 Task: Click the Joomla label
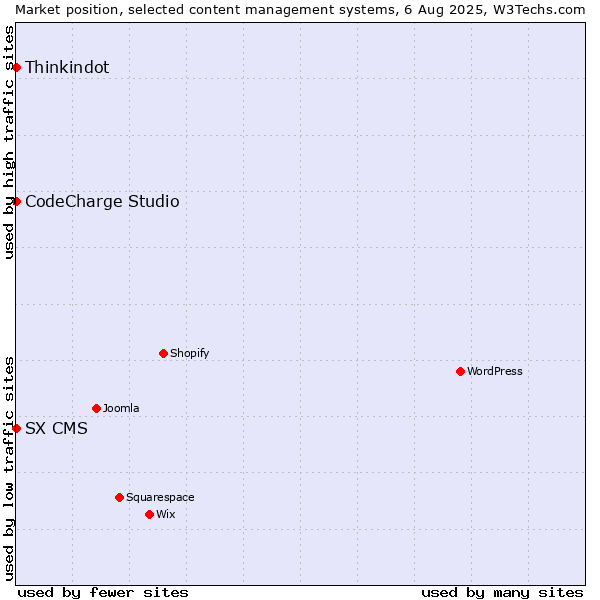[x=121, y=408]
